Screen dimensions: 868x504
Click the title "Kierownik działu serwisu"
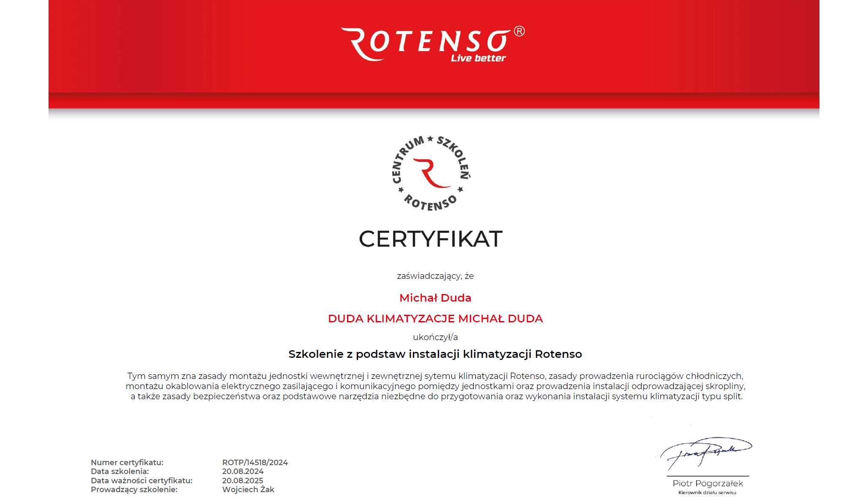(707, 493)
